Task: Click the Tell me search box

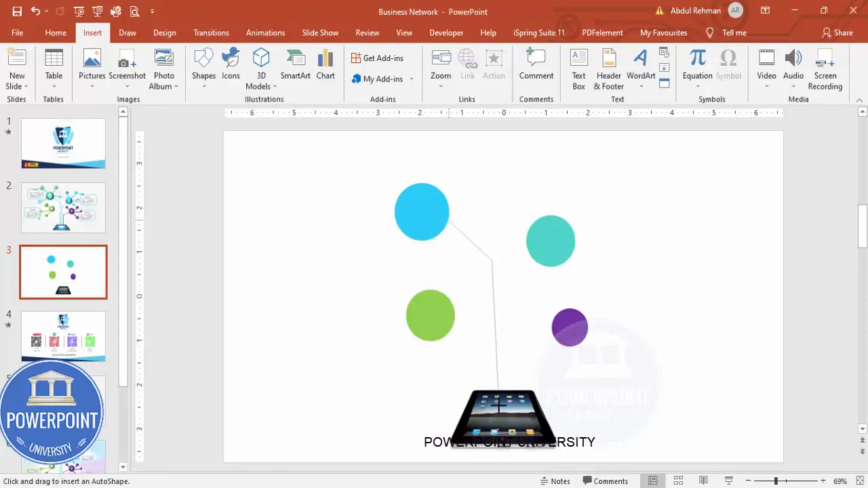Action: [727, 33]
